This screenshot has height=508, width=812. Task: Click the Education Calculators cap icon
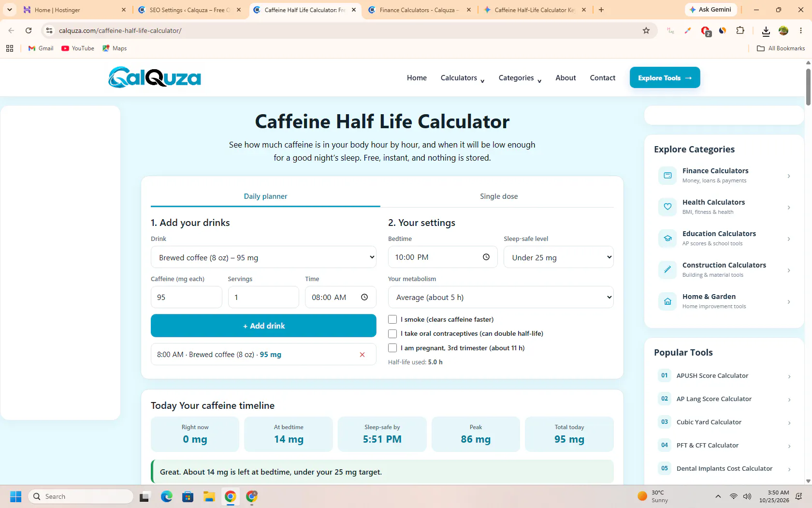tap(667, 239)
